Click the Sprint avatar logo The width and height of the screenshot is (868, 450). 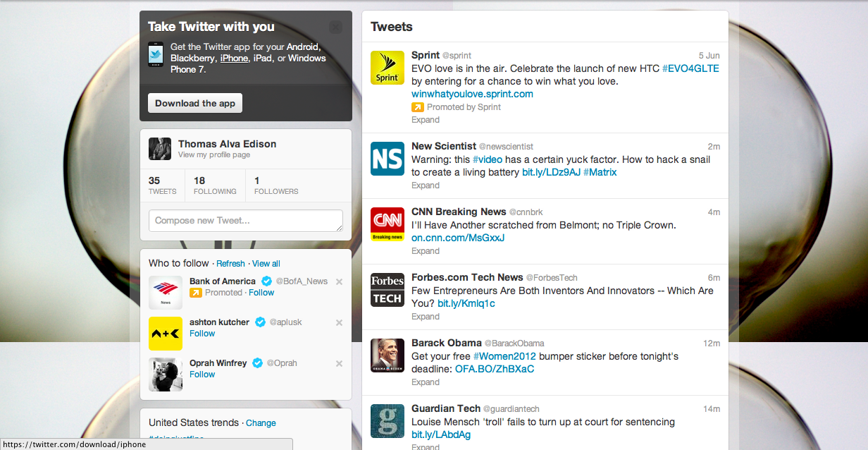coord(387,68)
